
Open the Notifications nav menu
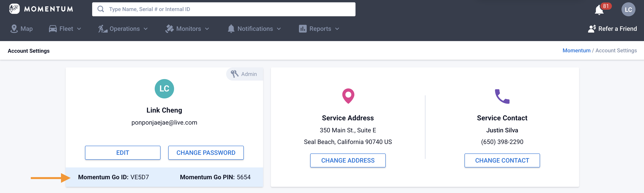tap(254, 29)
